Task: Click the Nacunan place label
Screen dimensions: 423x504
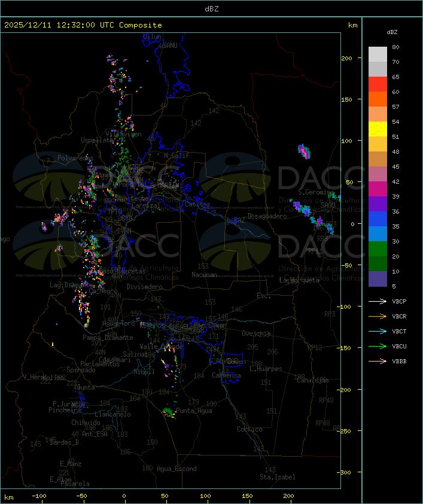Action: point(204,275)
